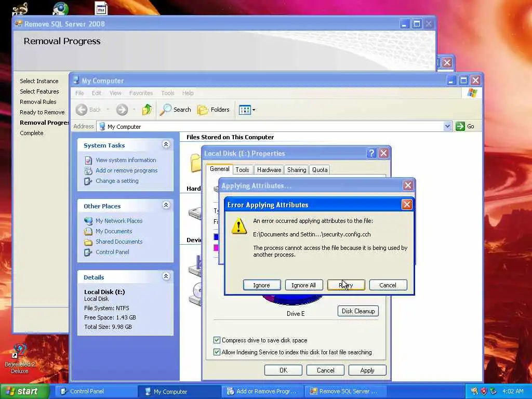Image resolution: width=532 pixels, height=399 pixels.
Task: Click Change a setting link
Action: (x=117, y=181)
